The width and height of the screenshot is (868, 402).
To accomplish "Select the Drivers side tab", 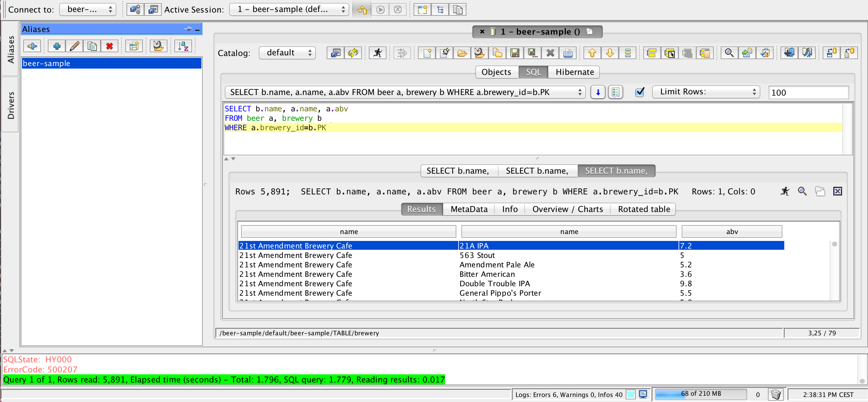I will point(10,105).
